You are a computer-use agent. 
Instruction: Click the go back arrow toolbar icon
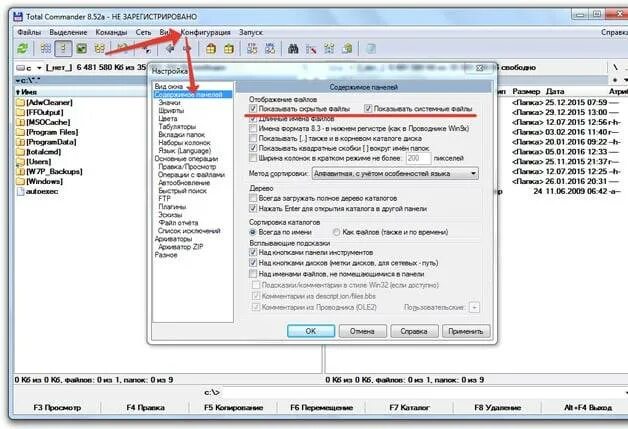pyautogui.click(x=170, y=49)
